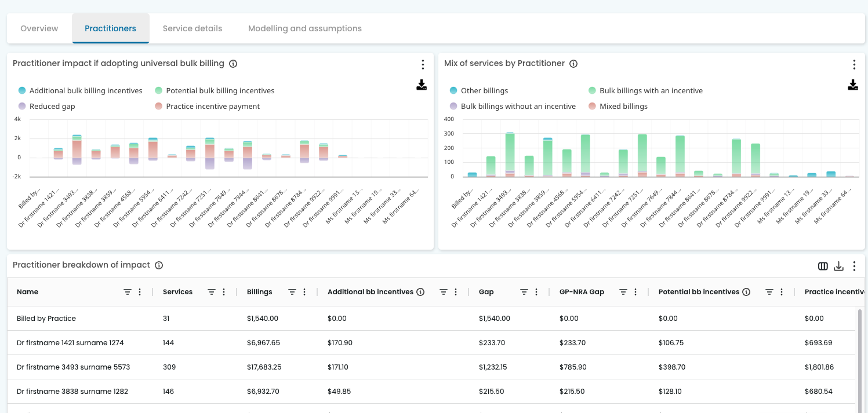Image resolution: width=868 pixels, height=413 pixels.
Task: Open the three-dot menu on the Name column
Action: (141, 292)
